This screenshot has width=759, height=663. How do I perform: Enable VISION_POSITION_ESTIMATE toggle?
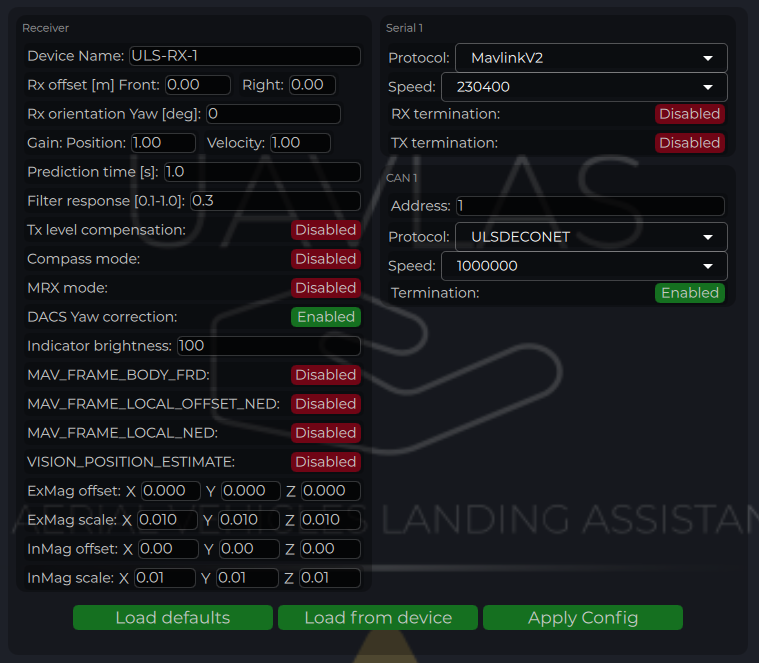click(326, 462)
